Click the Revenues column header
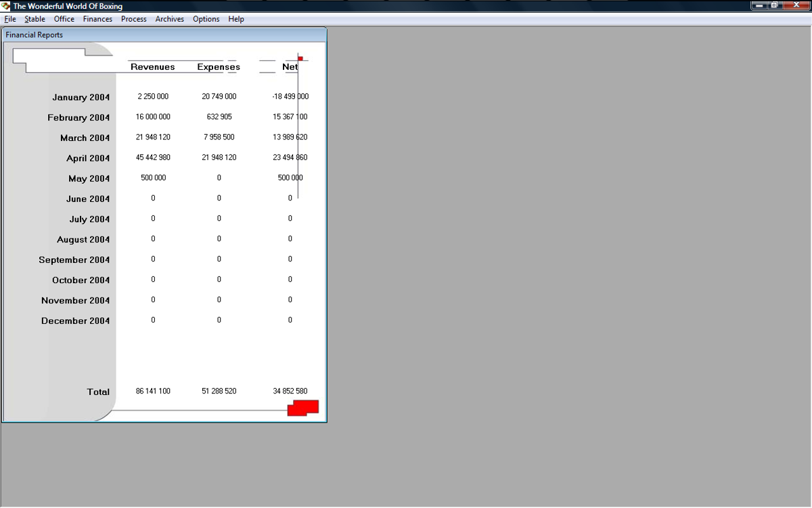 153,67
